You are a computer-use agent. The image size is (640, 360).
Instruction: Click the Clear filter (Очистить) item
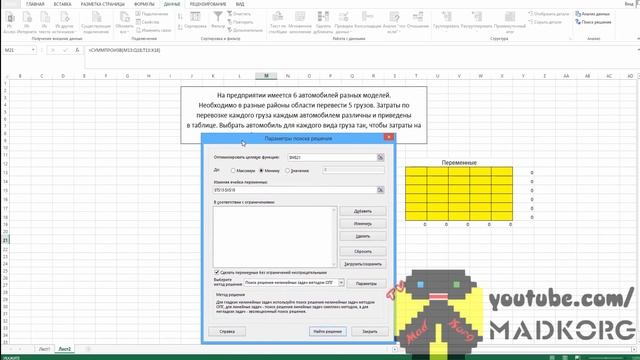239,14
